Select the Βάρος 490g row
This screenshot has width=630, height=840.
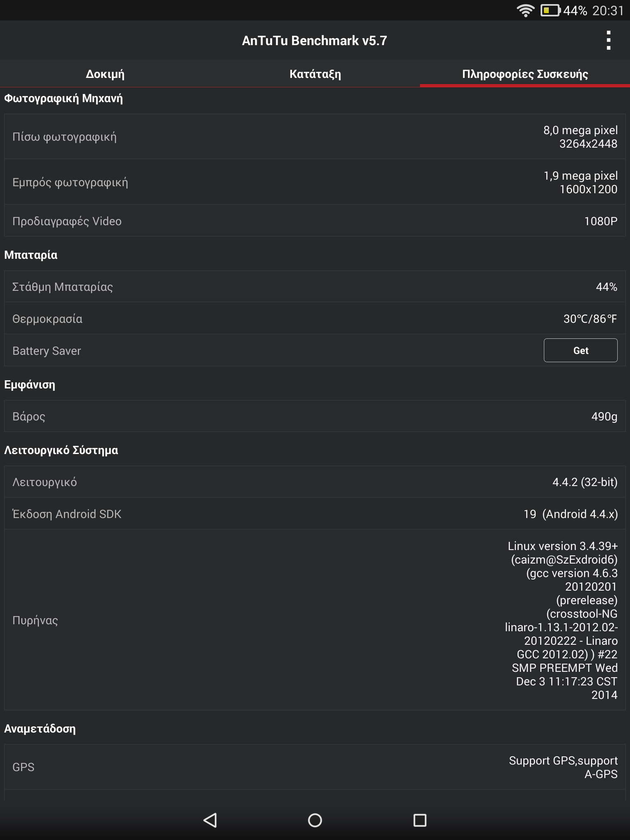(315, 416)
